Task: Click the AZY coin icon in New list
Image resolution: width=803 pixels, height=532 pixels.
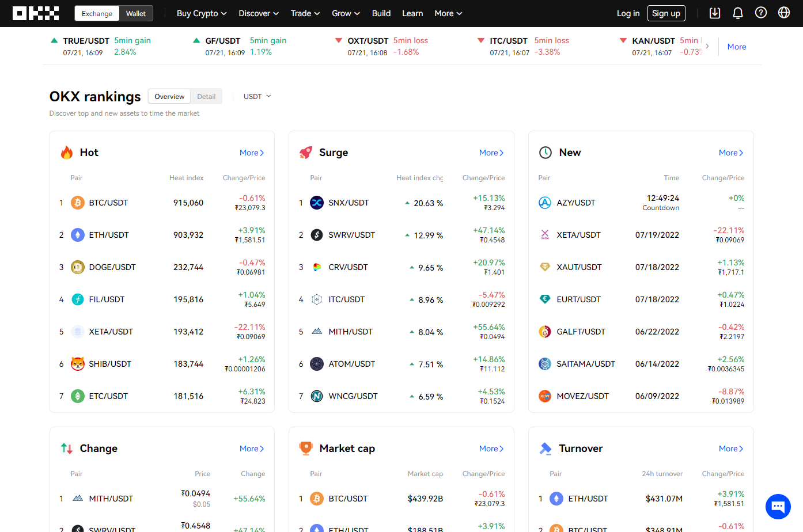Action: coord(545,203)
